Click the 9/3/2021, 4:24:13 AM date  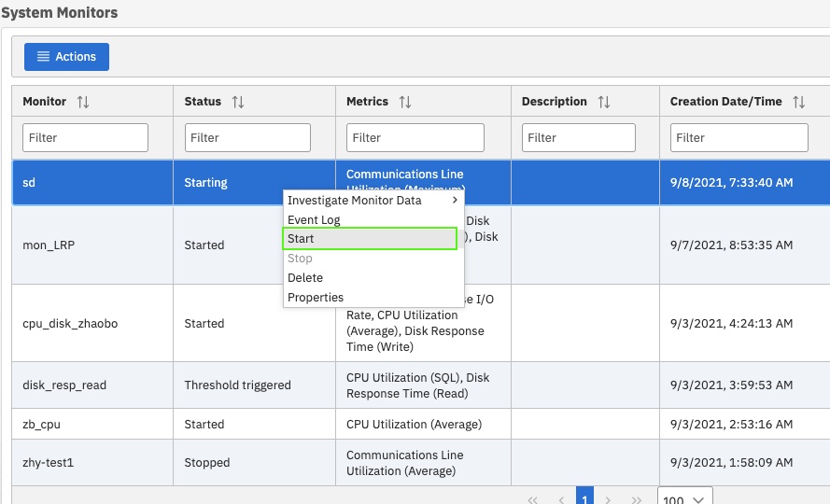(732, 324)
